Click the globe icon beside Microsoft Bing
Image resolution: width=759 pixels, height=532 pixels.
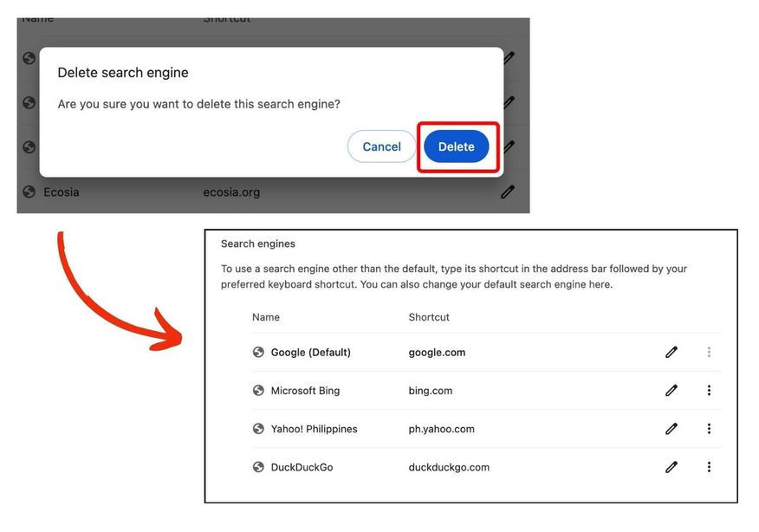click(x=258, y=390)
